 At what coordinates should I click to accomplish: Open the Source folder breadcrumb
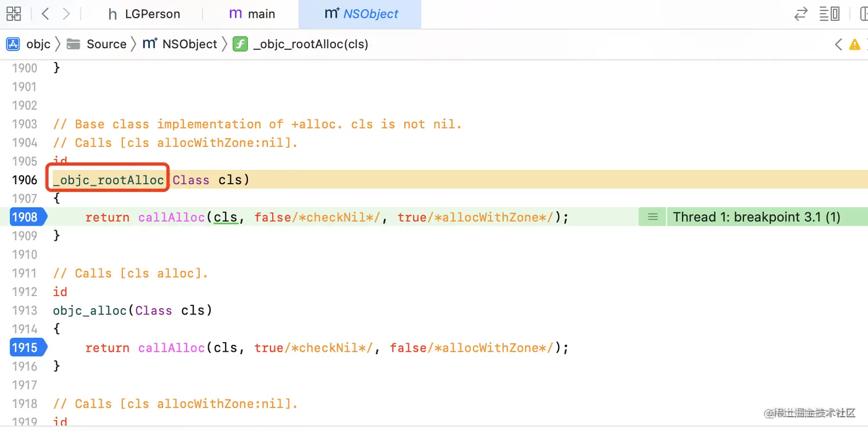[106, 44]
